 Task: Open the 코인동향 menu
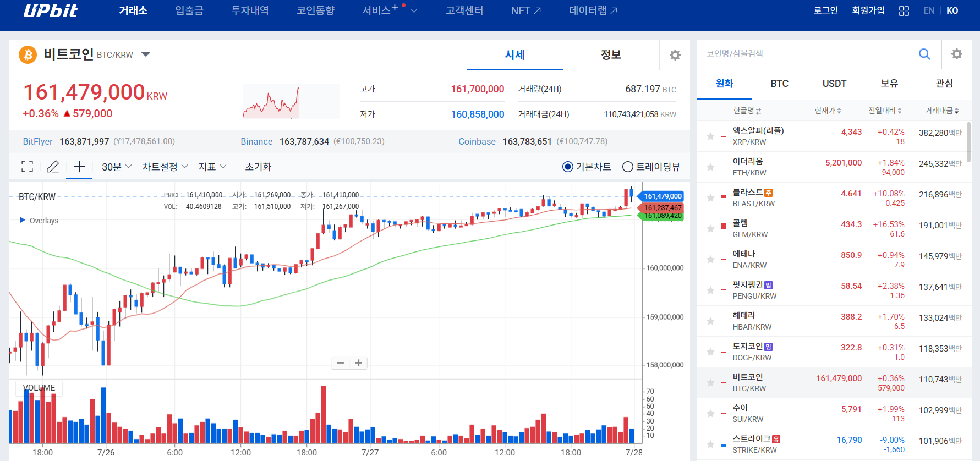point(315,10)
